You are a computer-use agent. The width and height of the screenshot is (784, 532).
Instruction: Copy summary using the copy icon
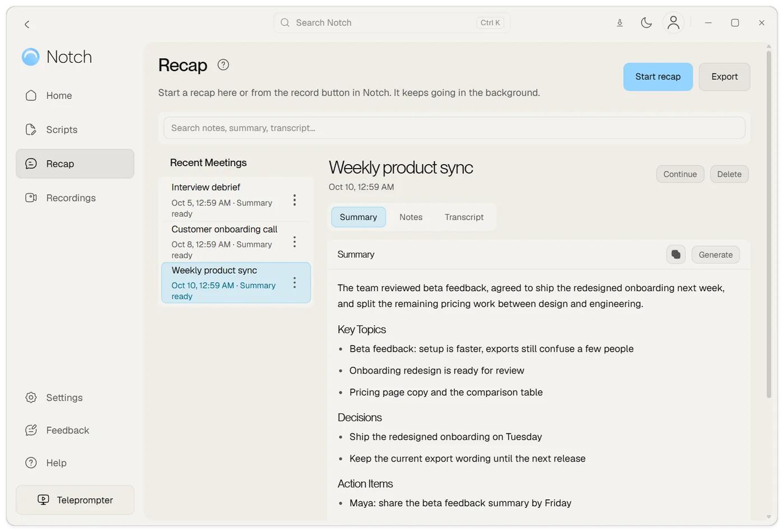click(x=676, y=255)
